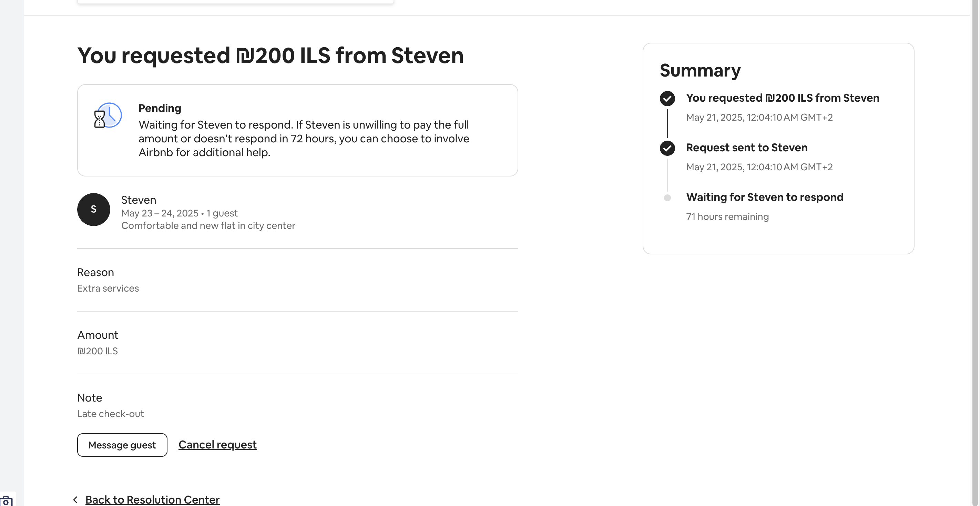Message the guest
Image resolution: width=980 pixels, height=506 pixels.
click(x=122, y=445)
